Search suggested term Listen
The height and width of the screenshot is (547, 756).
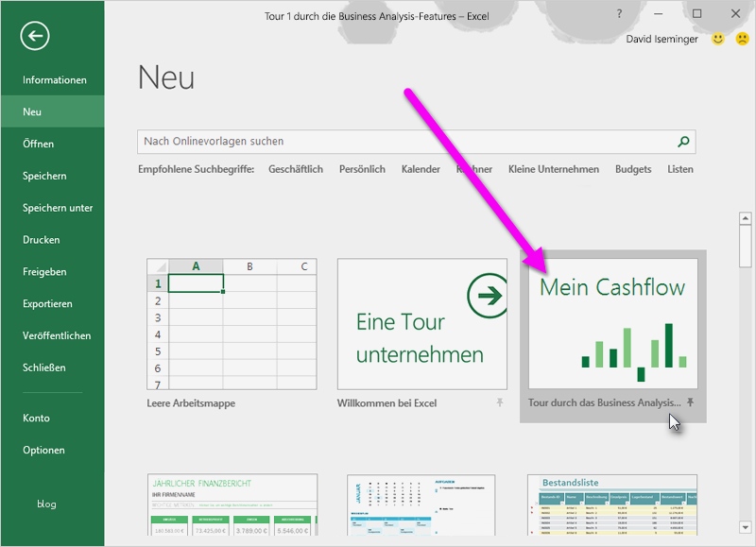680,169
